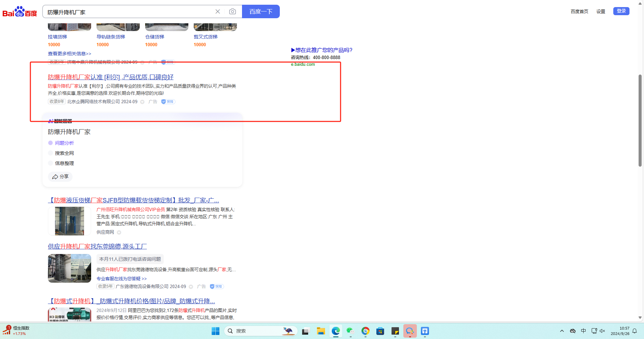Expand the arrow next to 供应商网
Screen dimensions: 644x339
pyautogui.click(x=119, y=232)
